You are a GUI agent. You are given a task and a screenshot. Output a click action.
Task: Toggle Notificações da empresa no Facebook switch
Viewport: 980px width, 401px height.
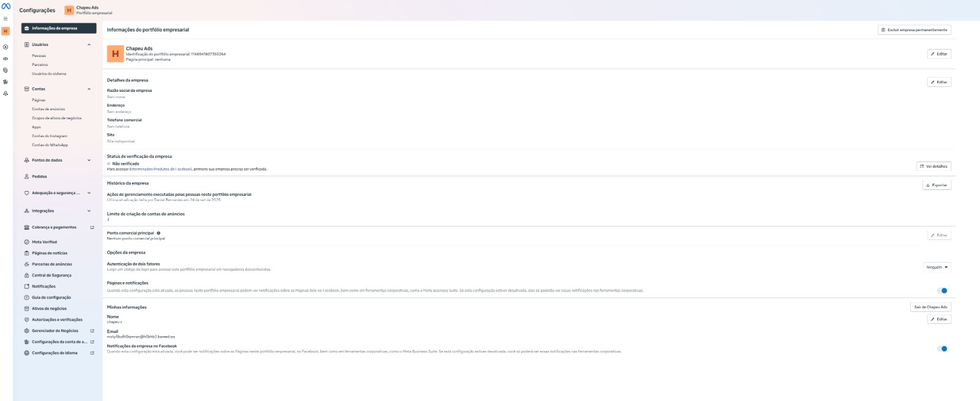pos(942,349)
